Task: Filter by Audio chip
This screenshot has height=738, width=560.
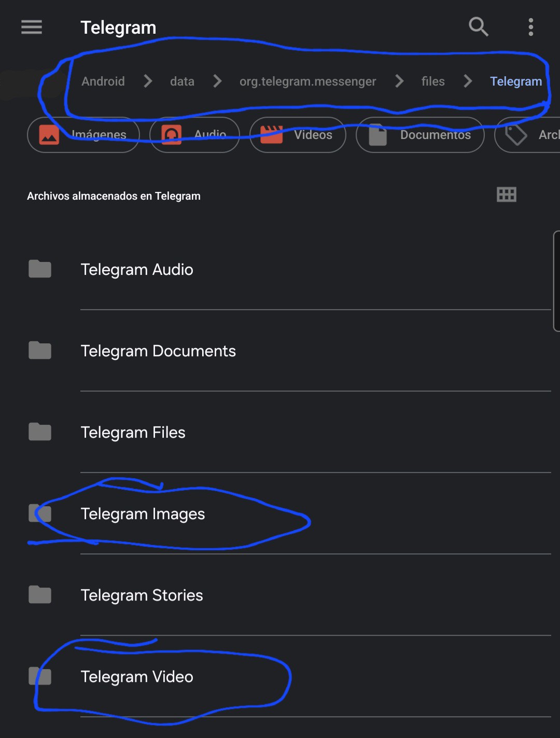Action: [x=194, y=135]
